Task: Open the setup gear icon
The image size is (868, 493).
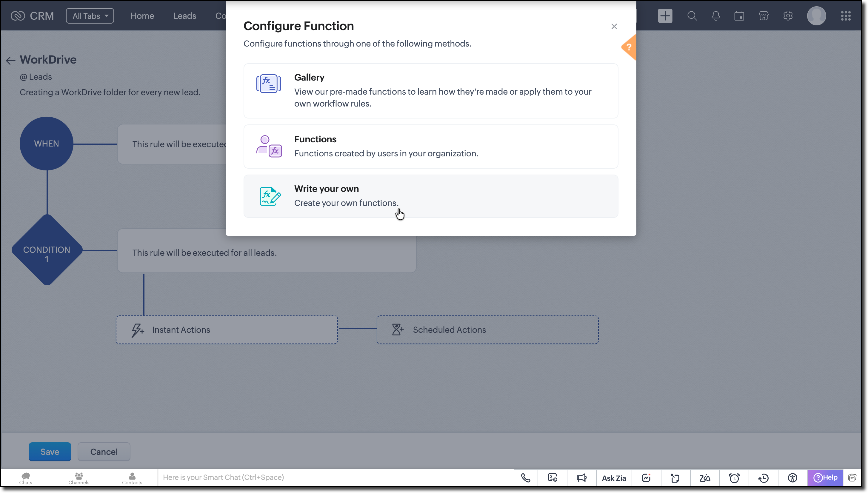Action: [x=788, y=16]
